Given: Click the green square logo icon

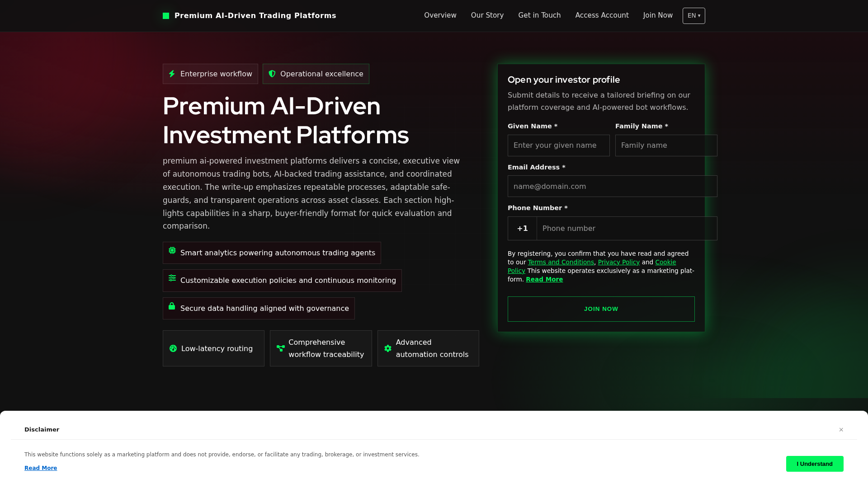Looking at the screenshot, I should point(166,16).
